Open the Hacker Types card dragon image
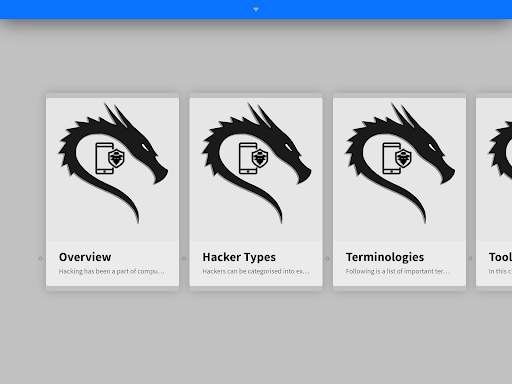The image size is (512, 384). pos(256,163)
